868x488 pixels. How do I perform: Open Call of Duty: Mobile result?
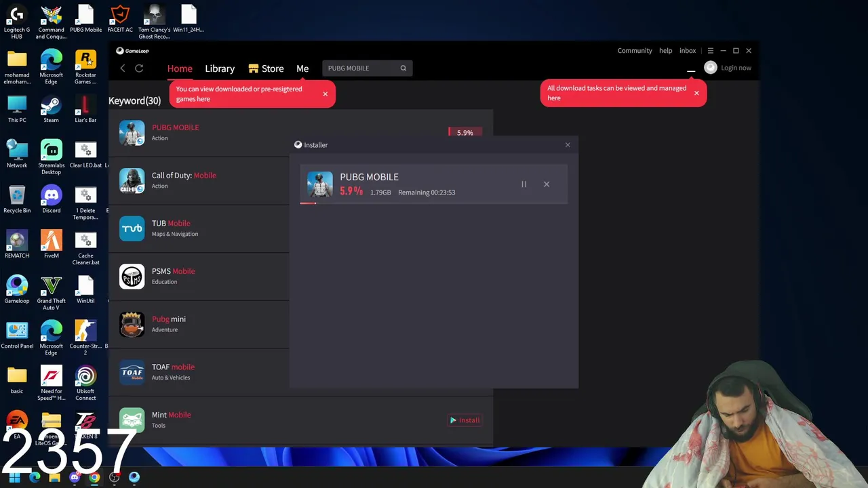(184, 176)
